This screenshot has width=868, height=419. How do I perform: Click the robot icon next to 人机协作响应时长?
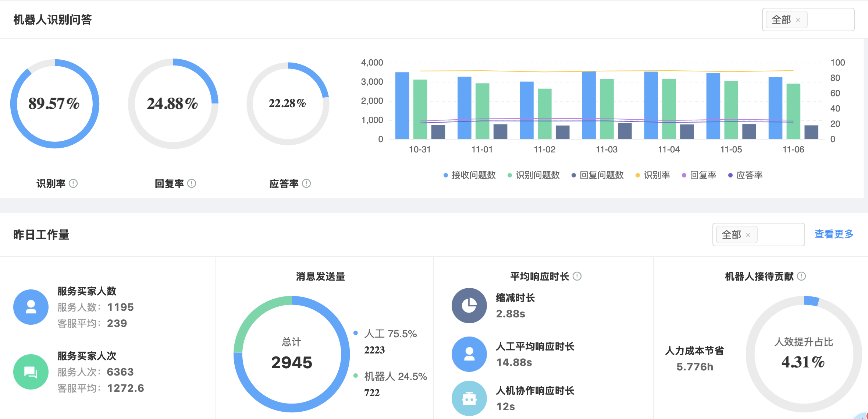click(x=469, y=398)
